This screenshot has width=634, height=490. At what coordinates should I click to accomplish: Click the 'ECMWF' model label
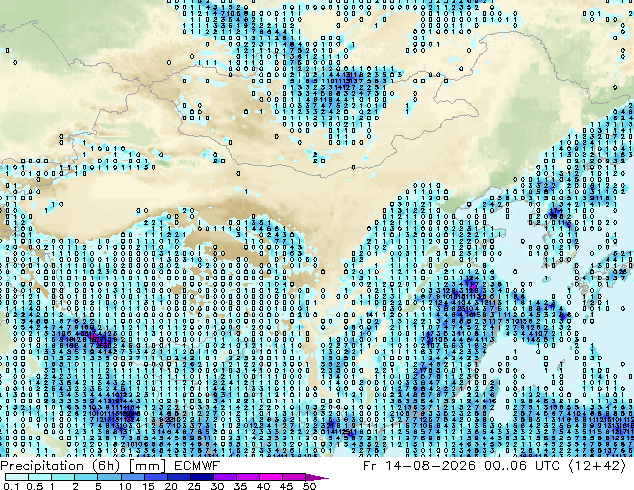197,466
